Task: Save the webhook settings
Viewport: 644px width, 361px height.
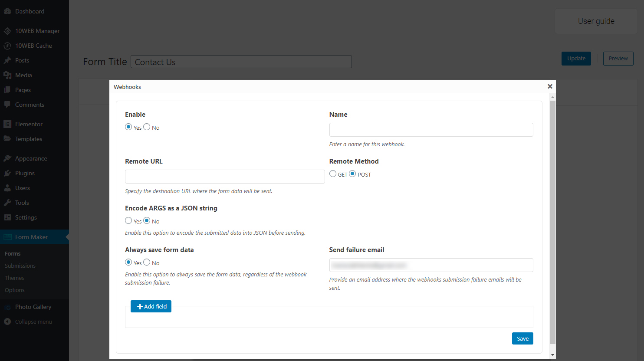Action: point(522,338)
